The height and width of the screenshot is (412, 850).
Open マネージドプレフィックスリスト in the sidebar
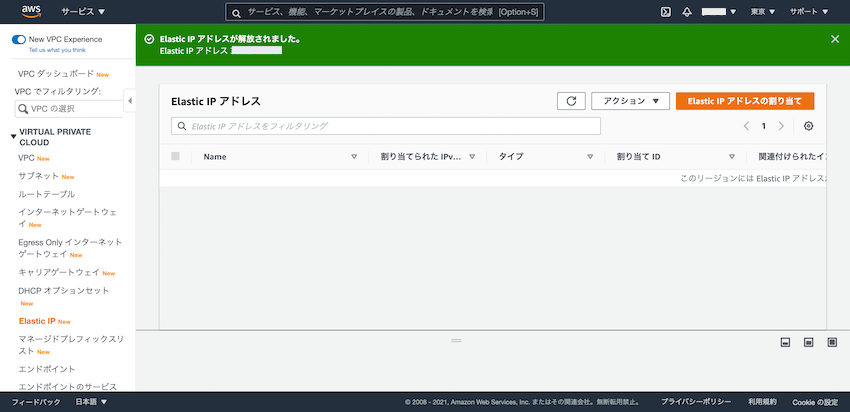71,345
